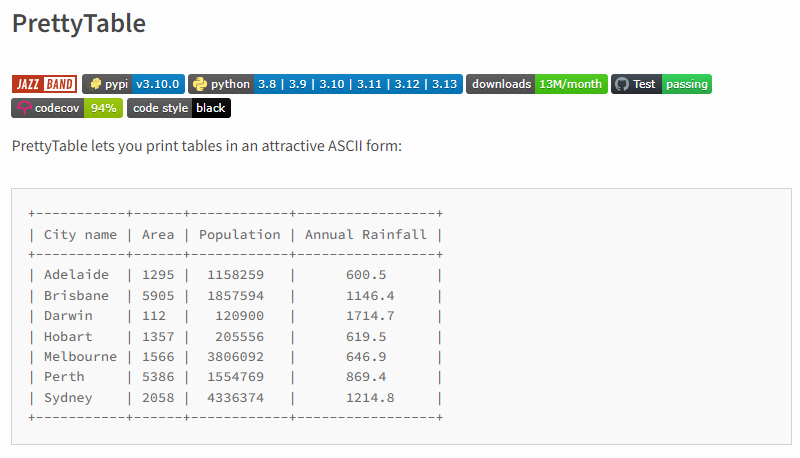Viewport: 800px width, 458px height.
Task: Select the sentence about attractive ASCII form
Action: tap(207, 146)
